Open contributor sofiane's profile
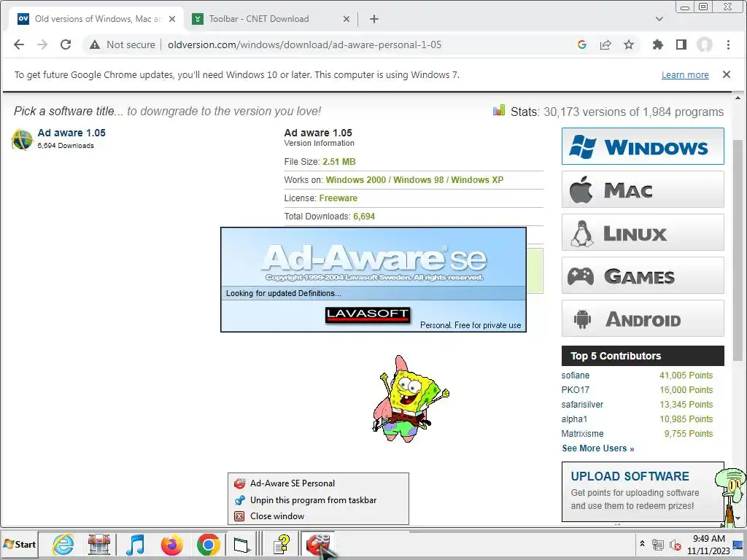Image resolution: width=747 pixels, height=560 pixels. [575, 376]
